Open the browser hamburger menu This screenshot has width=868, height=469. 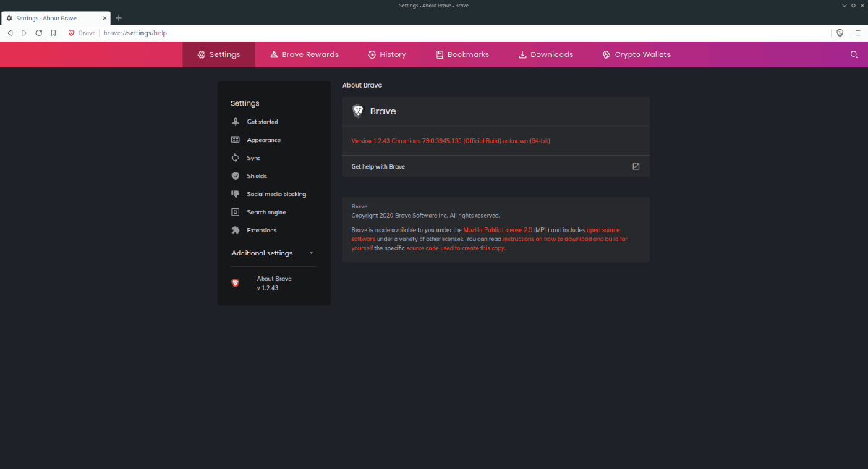856,33
